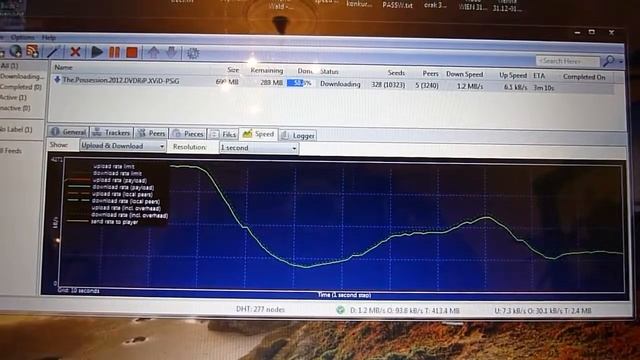Move torrent down the queue with down arrow

click(171, 53)
